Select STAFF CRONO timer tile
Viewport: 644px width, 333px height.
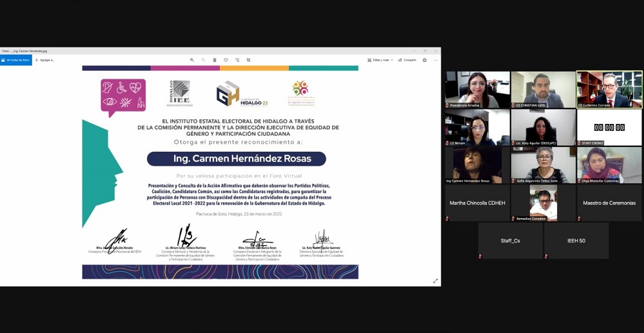(x=609, y=127)
